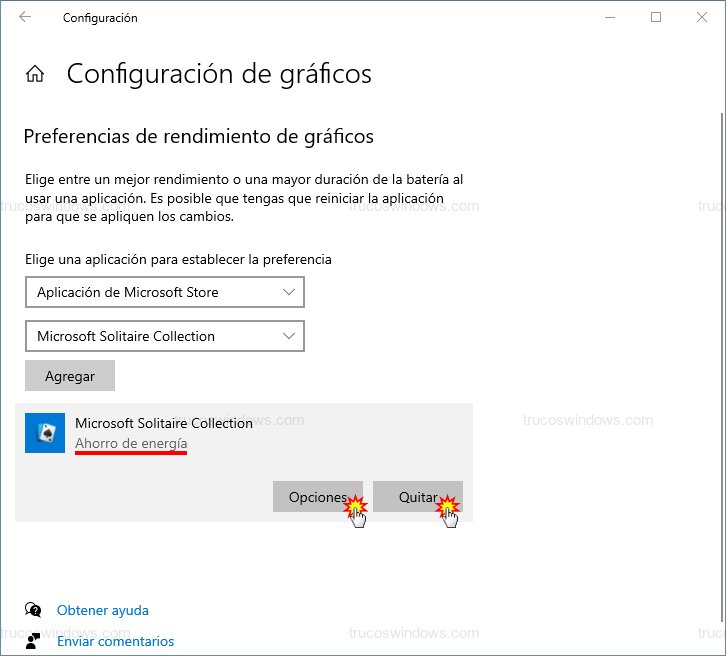Minimize the Configuración window

coord(610,18)
